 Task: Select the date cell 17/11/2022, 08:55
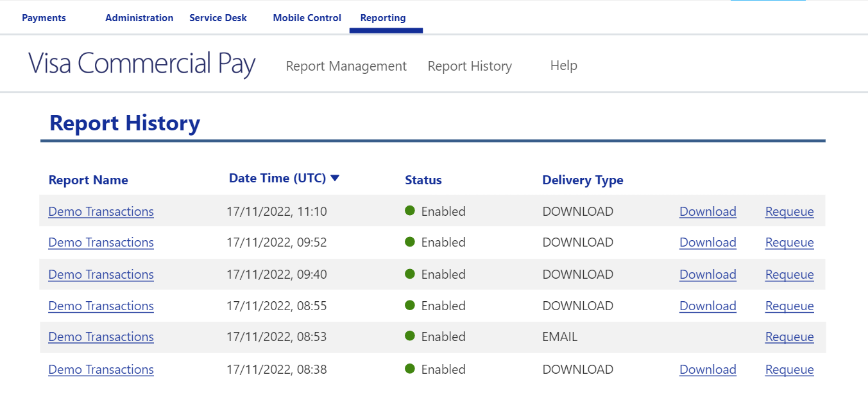point(277,306)
